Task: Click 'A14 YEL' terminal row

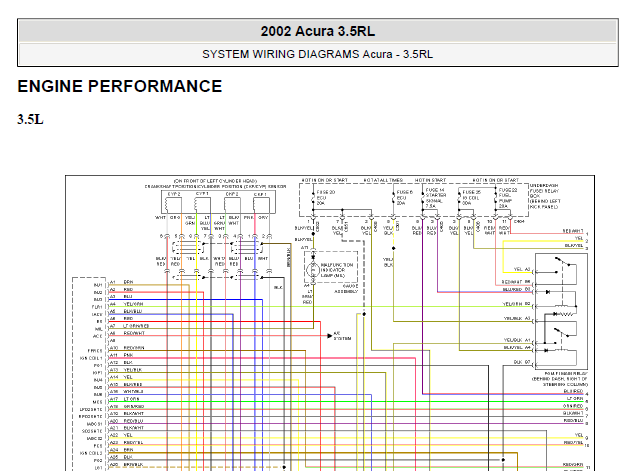Action: (121, 377)
